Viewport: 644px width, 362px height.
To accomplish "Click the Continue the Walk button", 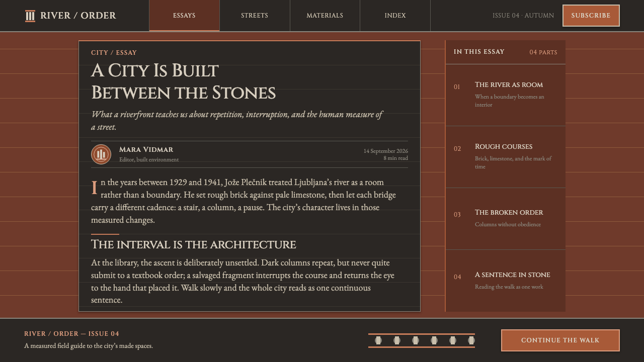I will [x=560, y=340].
